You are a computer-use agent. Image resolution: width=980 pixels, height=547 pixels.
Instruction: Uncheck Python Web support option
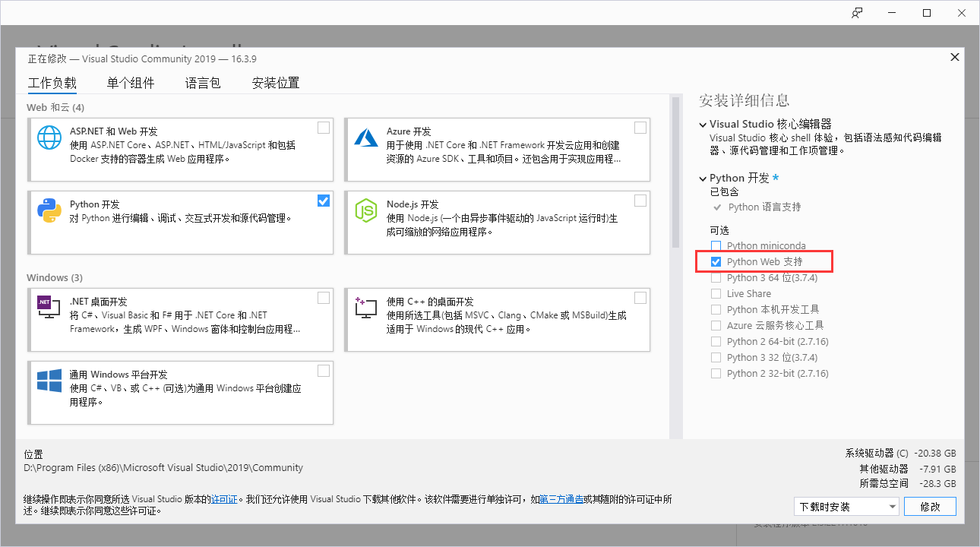pos(716,261)
